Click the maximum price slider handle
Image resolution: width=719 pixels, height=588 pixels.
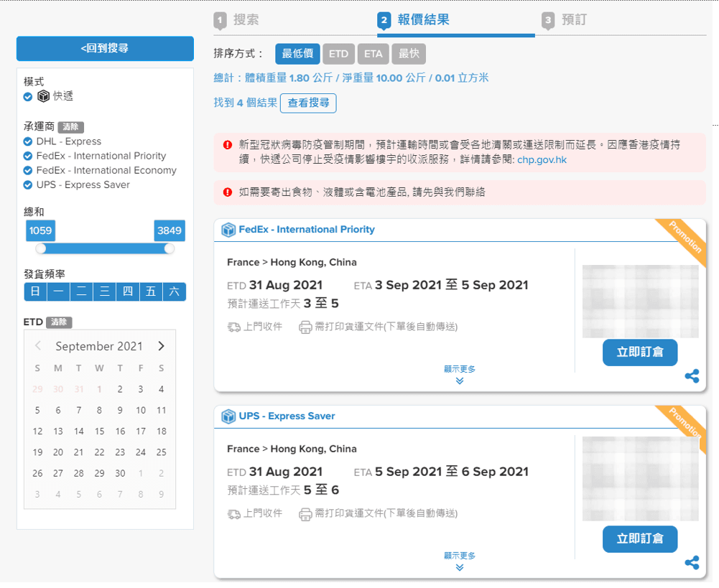(170, 248)
